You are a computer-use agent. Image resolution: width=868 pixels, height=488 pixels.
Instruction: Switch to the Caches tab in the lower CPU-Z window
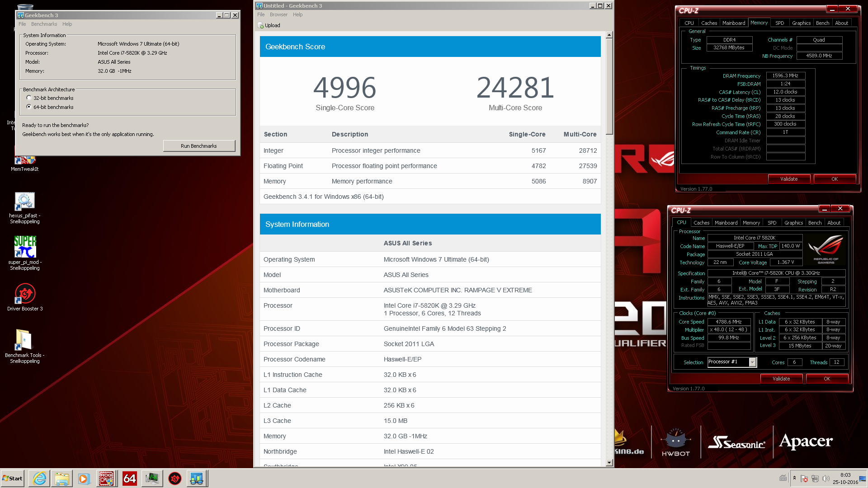(x=701, y=223)
